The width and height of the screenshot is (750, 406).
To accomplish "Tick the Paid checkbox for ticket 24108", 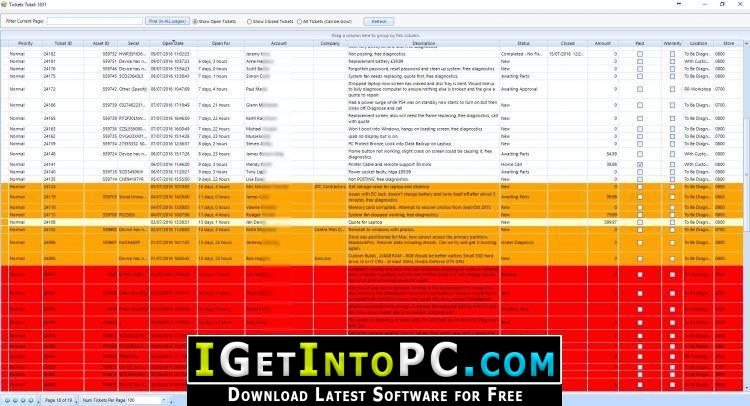I will pos(640,222).
